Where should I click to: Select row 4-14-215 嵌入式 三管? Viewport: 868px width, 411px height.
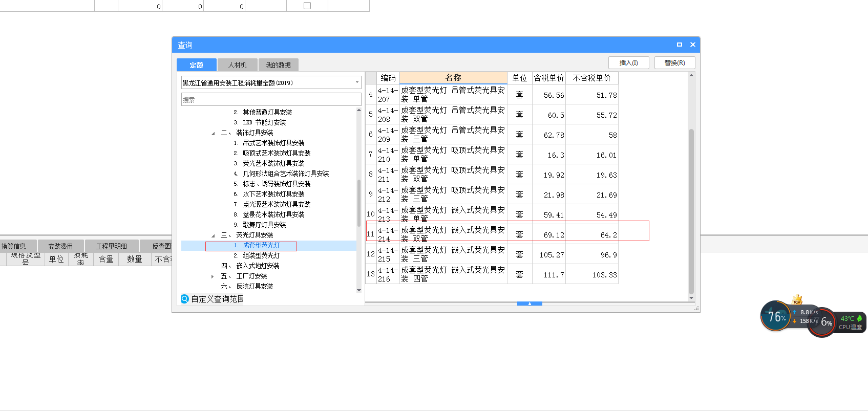pos(492,254)
